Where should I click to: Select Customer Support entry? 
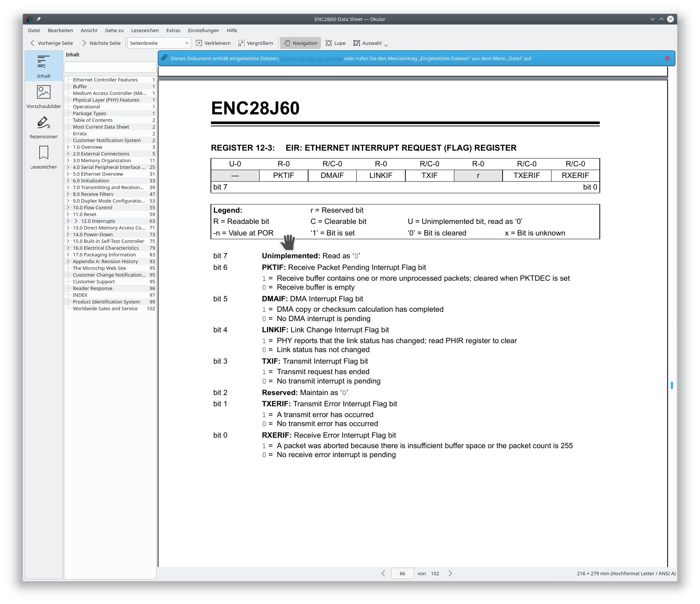(x=110, y=281)
